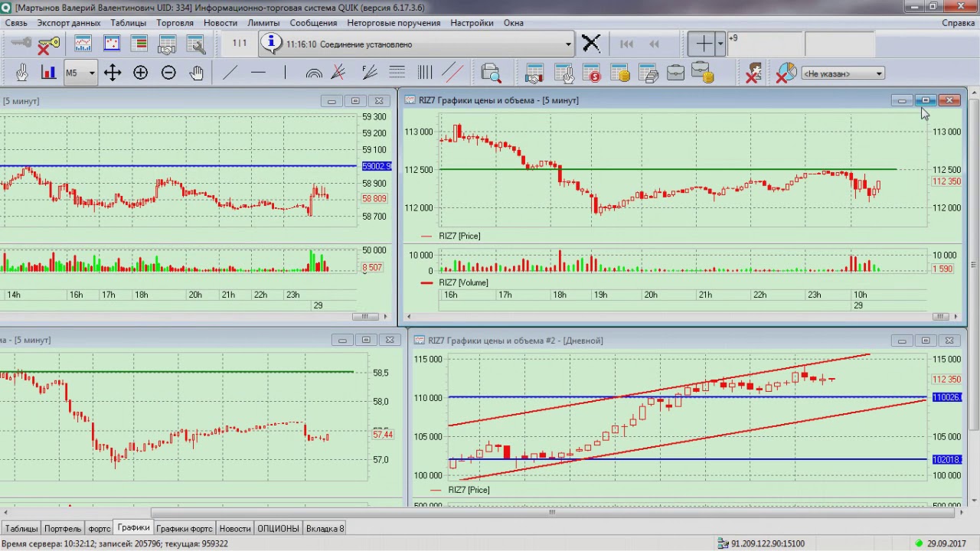The width and height of the screenshot is (980, 551).
Task: Switch to the Таблицы tab
Action: click(x=21, y=528)
